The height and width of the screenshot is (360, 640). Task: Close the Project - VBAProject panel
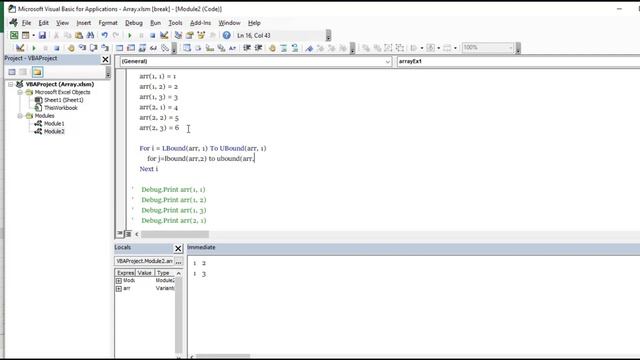105,60
